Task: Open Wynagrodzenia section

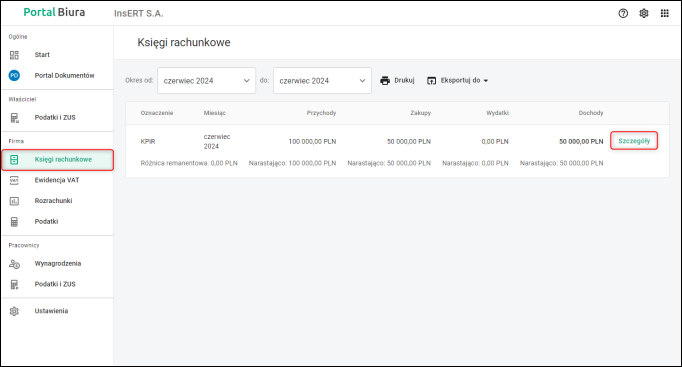Action: (58, 264)
